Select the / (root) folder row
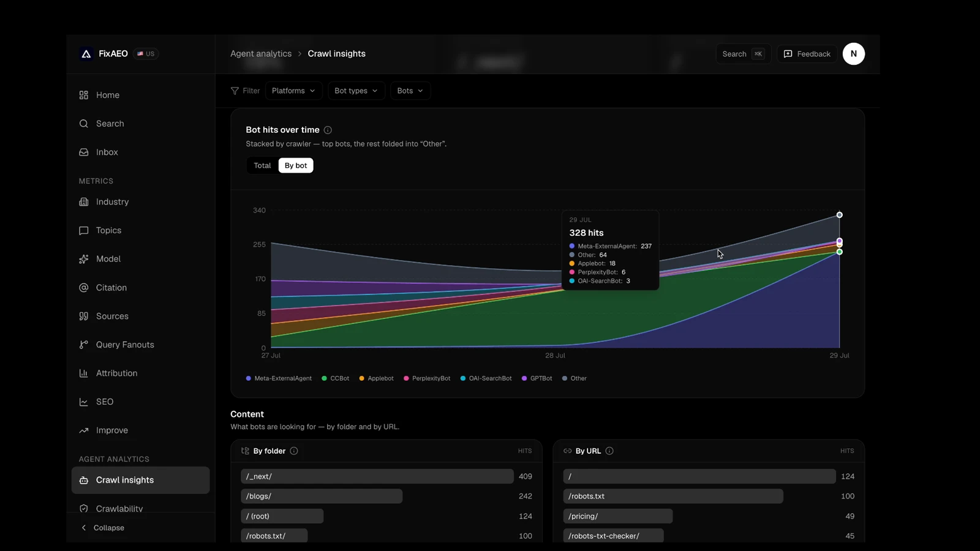This screenshot has height=551, width=980. click(386, 516)
